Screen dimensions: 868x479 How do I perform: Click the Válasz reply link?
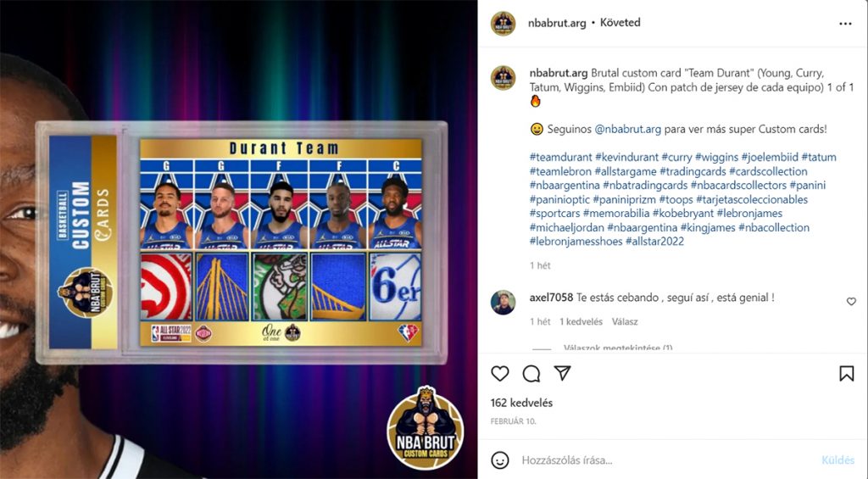625,321
